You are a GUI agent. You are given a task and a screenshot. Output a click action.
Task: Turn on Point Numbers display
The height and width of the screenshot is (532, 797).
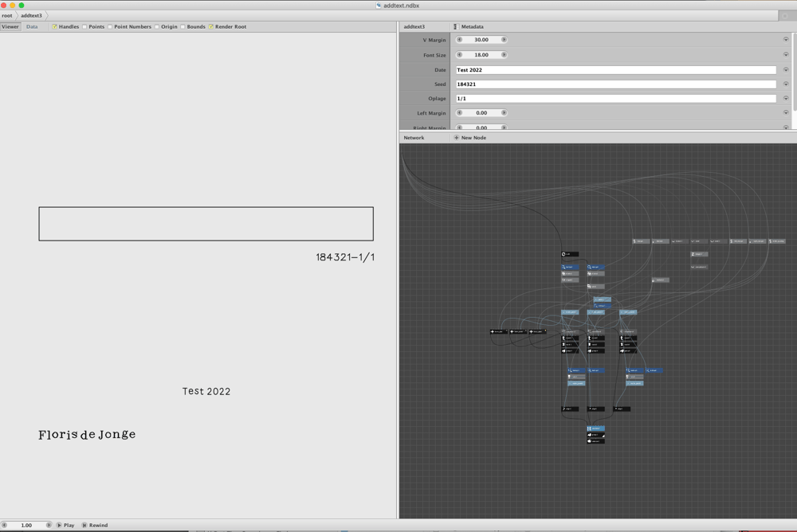pos(110,27)
